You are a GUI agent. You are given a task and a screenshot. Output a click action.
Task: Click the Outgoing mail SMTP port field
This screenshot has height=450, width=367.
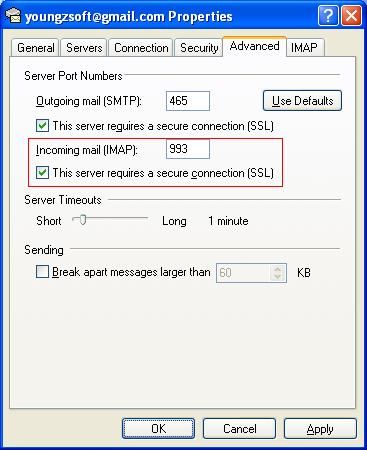coord(188,101)
